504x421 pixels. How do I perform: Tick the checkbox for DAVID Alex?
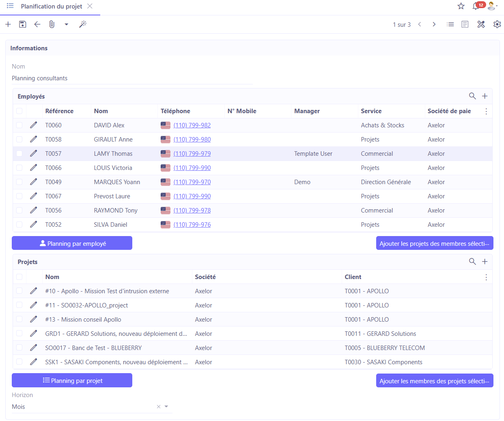click(x=19, y=125)
